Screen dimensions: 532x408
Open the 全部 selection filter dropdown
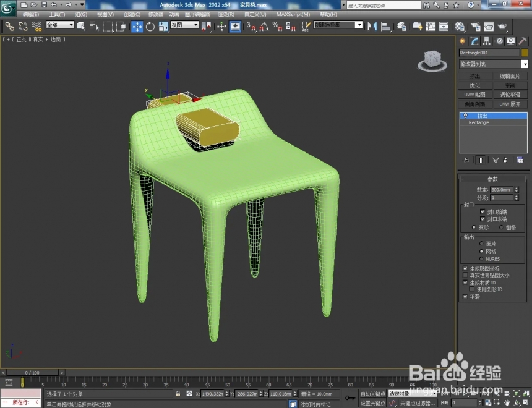[x=60, y=25]
